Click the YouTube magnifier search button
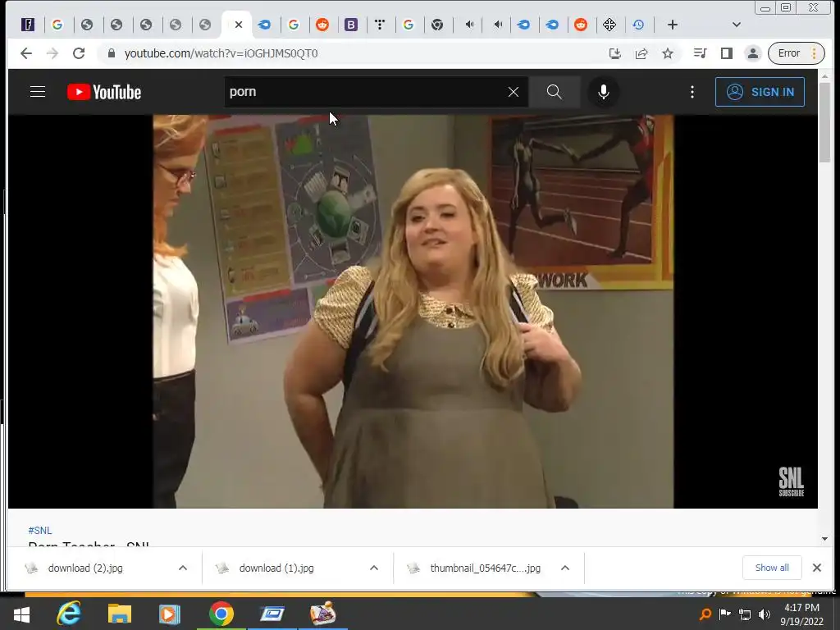This screenshot has height=630, width=840. click(x=555, y=92)
